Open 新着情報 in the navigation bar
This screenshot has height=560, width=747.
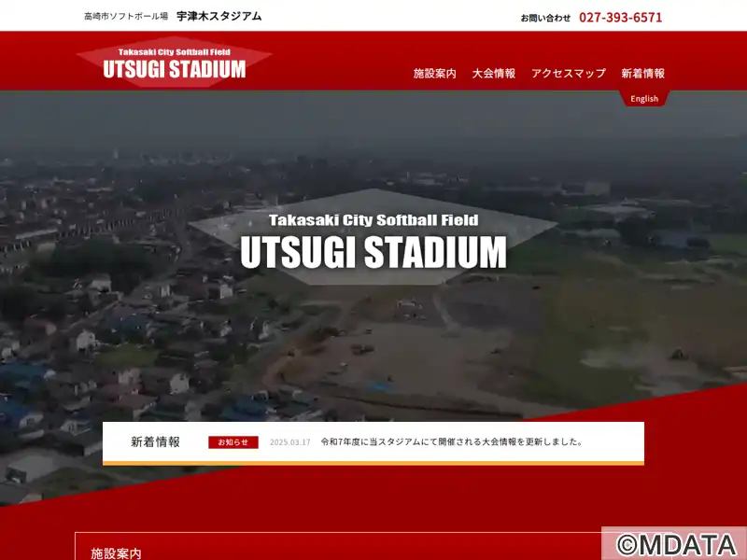point(642,74)
